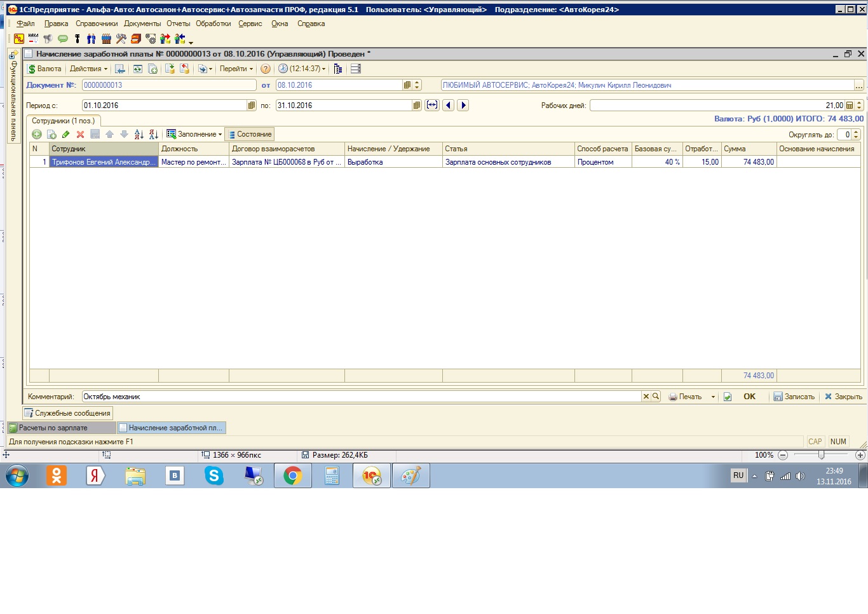Open the green chat messages icon

point(63,39)
